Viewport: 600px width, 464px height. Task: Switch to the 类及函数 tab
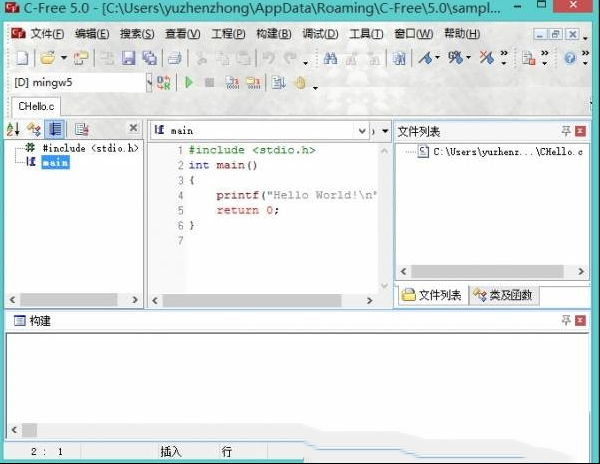pos(504,295)
